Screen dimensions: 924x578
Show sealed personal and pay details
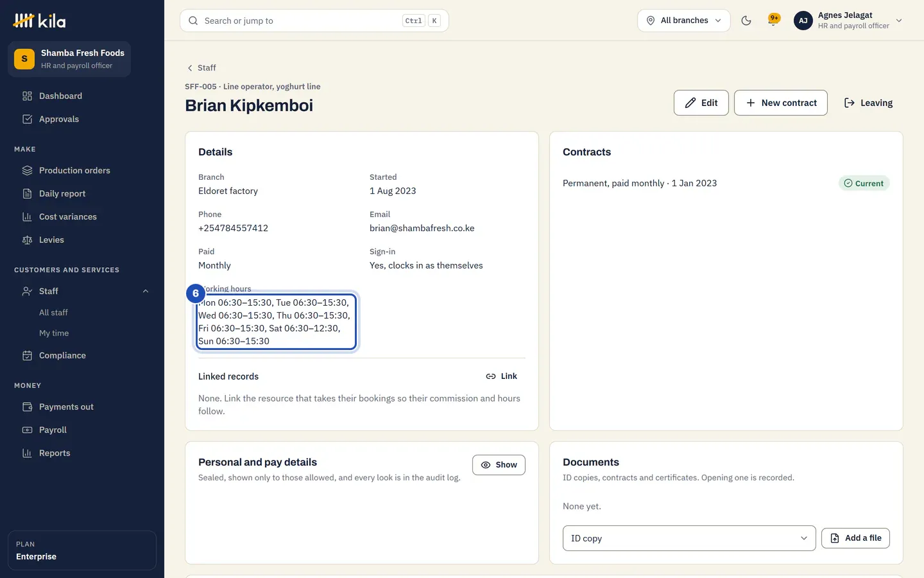coord(499,465)
